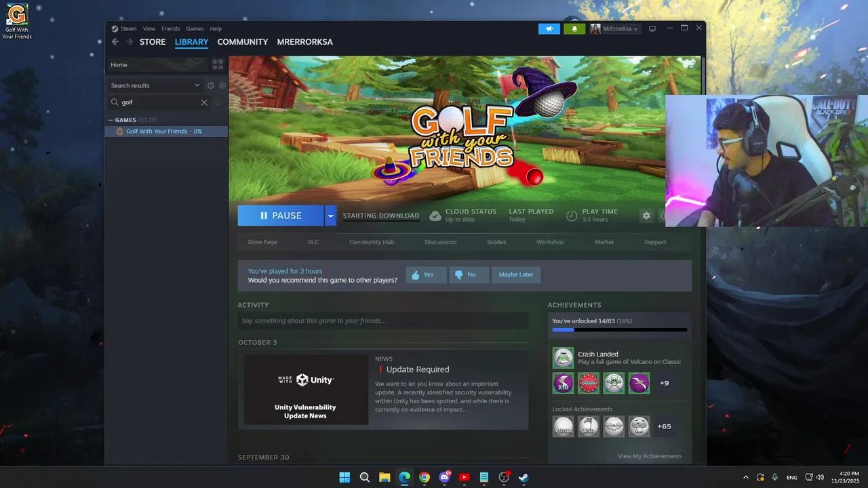
Task: Open Golf With Your Friends desktop shortcut
Action: pos(17,22)
